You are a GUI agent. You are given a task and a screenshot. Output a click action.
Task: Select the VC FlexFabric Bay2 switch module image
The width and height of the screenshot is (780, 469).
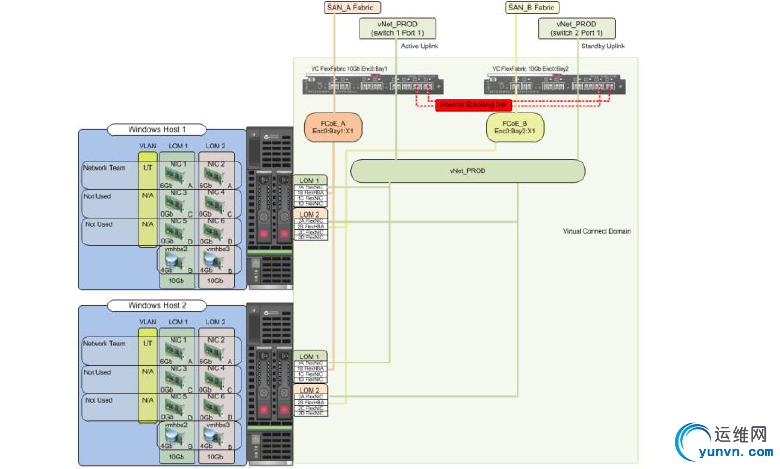pos(555,84)
